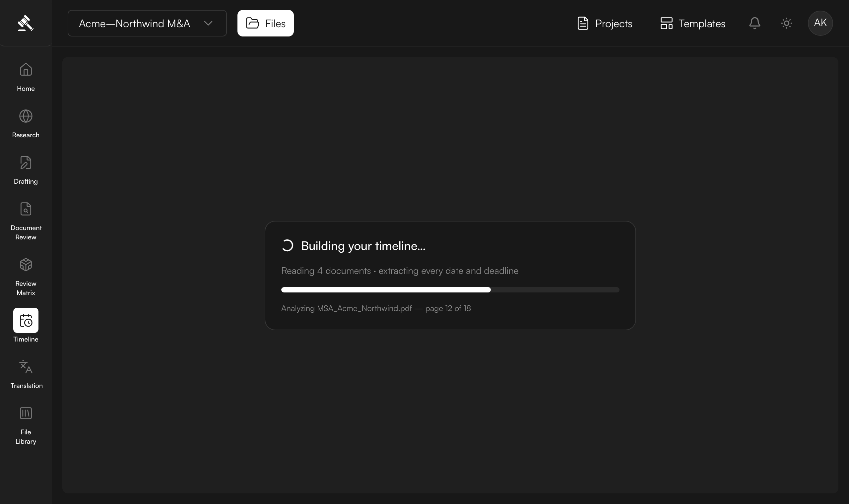
Task: Open the Home sidebar icon
Action: (x=26, y=70)
